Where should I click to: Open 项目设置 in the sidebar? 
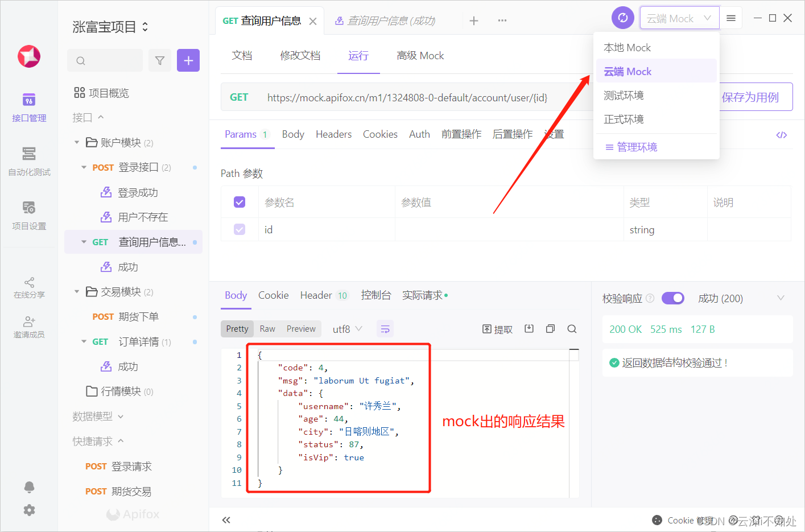29,216
